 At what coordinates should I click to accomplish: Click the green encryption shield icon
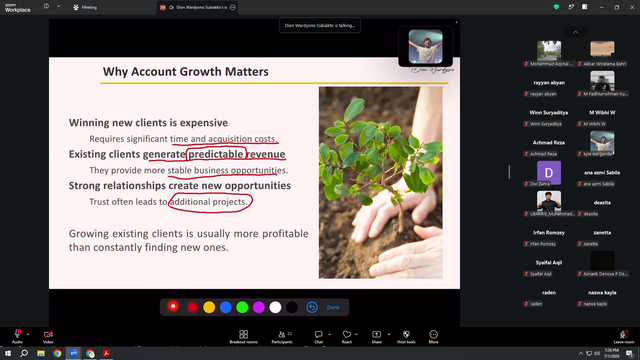coord(556,7)
